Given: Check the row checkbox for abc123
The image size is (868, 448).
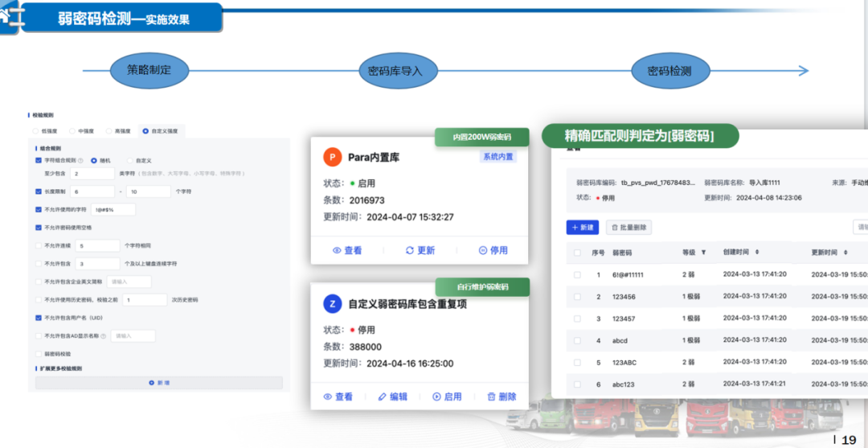Looking at the screenshot, I should 577,384.
